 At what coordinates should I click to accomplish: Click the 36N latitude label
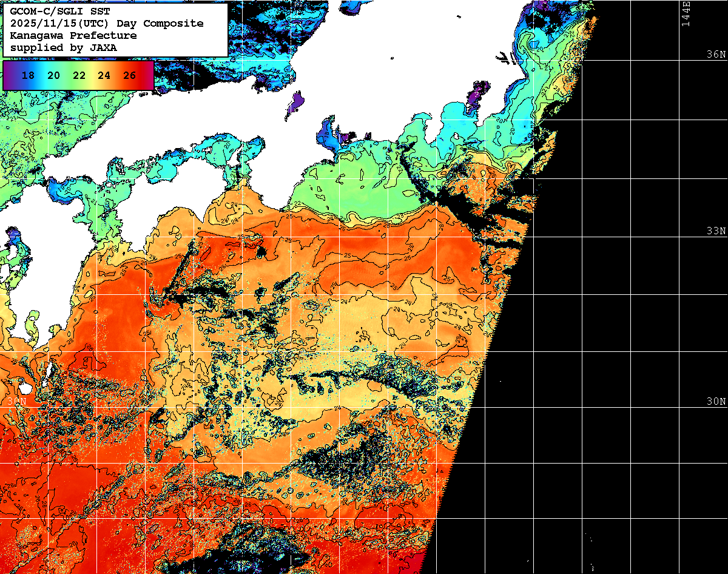pyautogui.click(x=715, y=54)
